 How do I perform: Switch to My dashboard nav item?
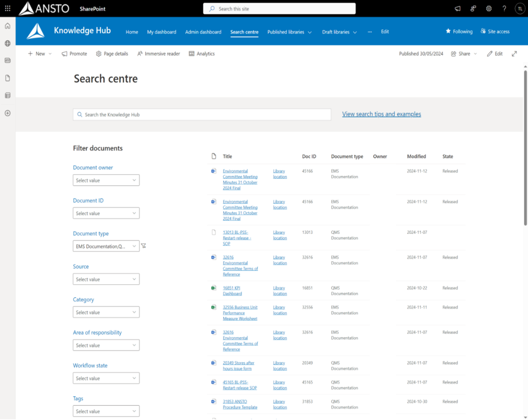162,32
